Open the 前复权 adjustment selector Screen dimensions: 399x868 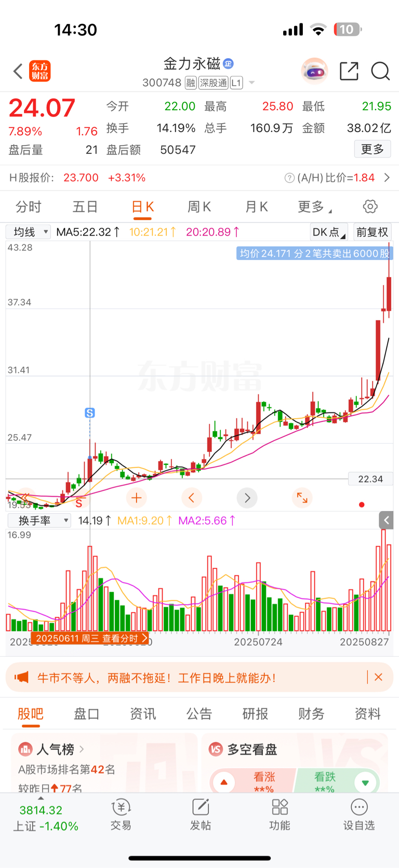click(x=373, y=232)
